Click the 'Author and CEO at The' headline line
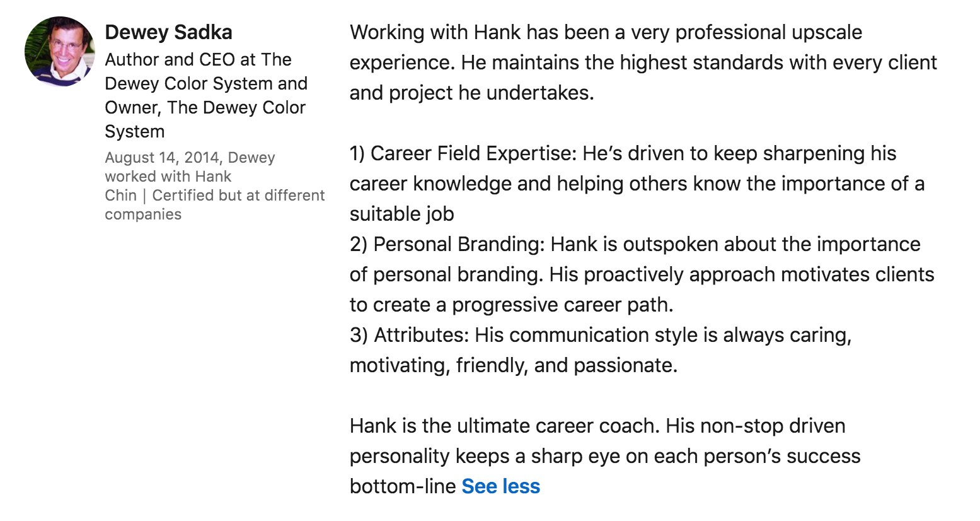The height and width of the screenshot is (521, 980). [198, 59]
